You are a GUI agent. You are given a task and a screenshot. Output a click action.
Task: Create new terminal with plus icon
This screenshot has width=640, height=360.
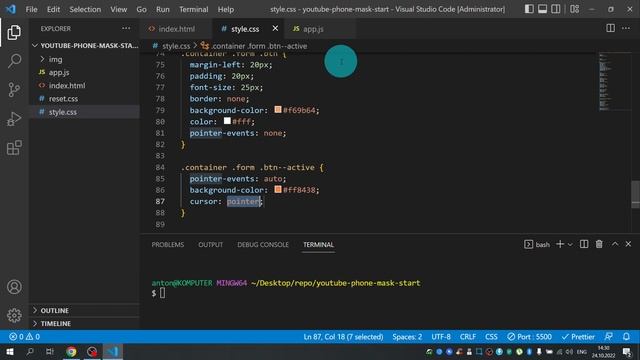coord(560,244)
